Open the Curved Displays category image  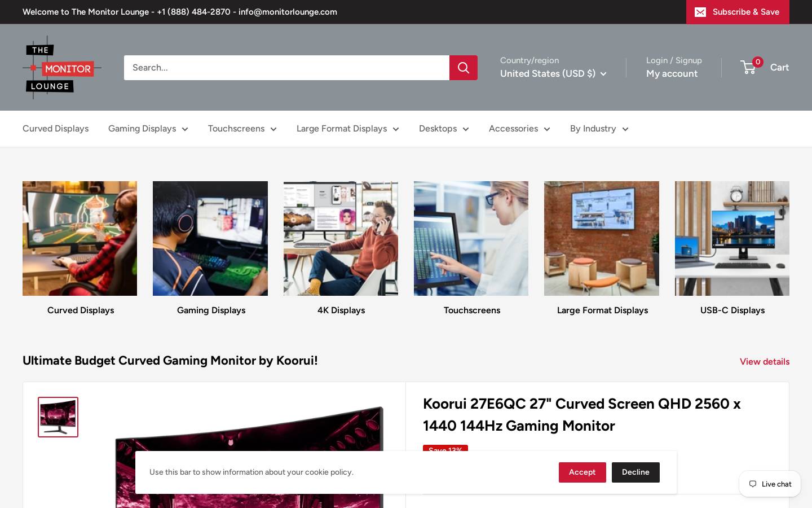coord(80,238)
